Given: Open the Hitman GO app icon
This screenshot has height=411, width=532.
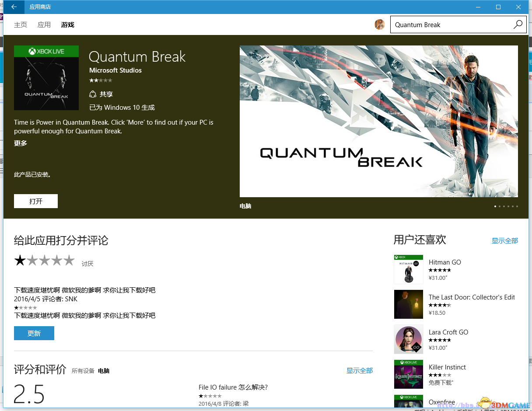Looking at the screenshot, I should (409, 269).
